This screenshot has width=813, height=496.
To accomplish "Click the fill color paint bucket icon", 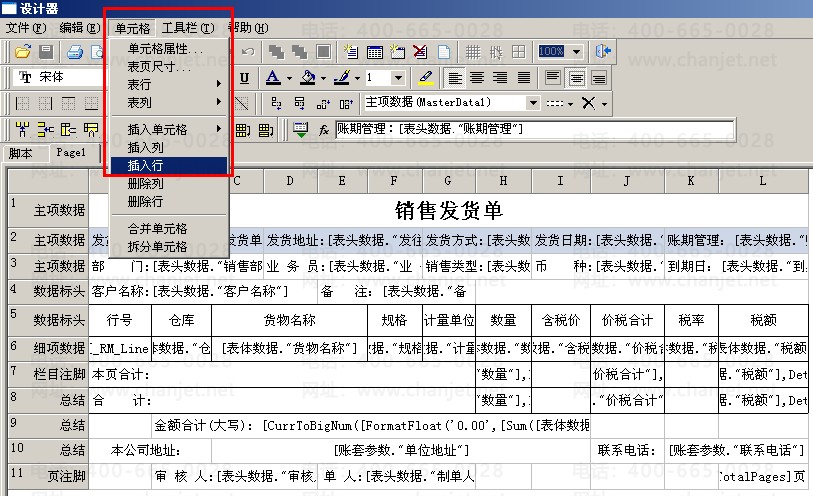I will 308,78.
